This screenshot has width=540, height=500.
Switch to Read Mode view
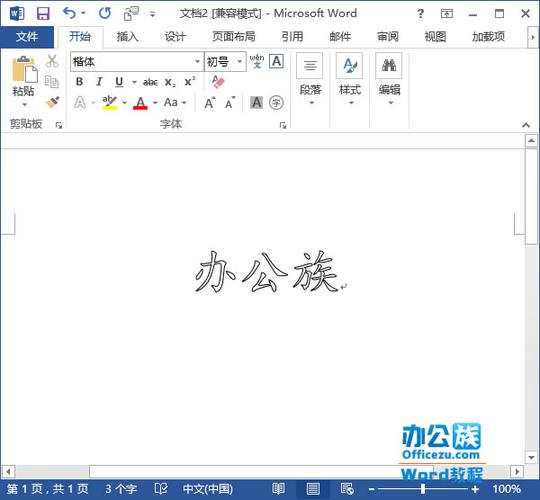point(278,489)
